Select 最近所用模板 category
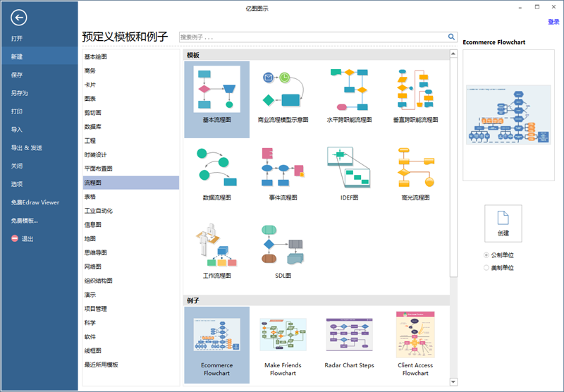 coord(102,365)
